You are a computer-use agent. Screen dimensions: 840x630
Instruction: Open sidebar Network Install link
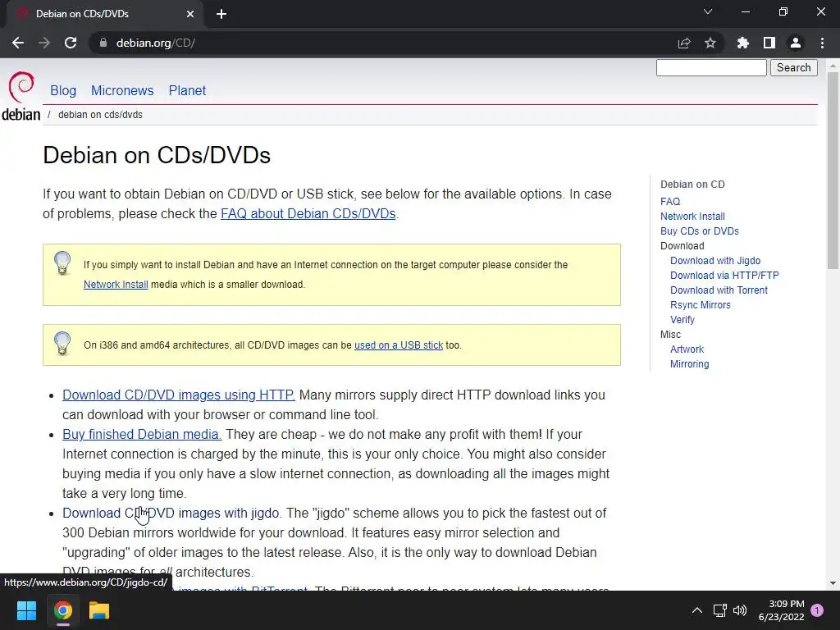(692, 217)
